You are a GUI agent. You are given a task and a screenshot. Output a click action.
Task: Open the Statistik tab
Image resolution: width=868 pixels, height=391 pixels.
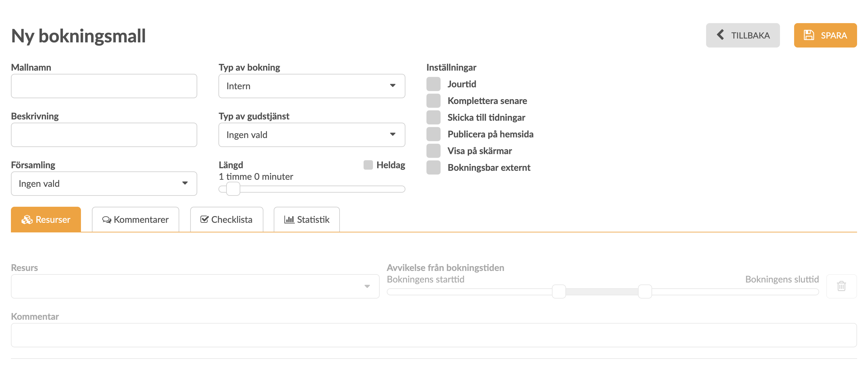click(307, 220)
